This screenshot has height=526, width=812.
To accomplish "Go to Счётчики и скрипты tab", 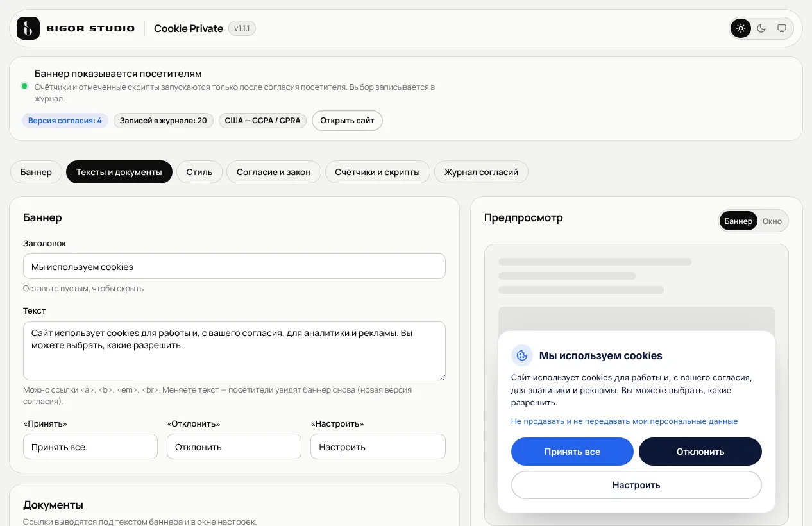I will tap(378, 172).
